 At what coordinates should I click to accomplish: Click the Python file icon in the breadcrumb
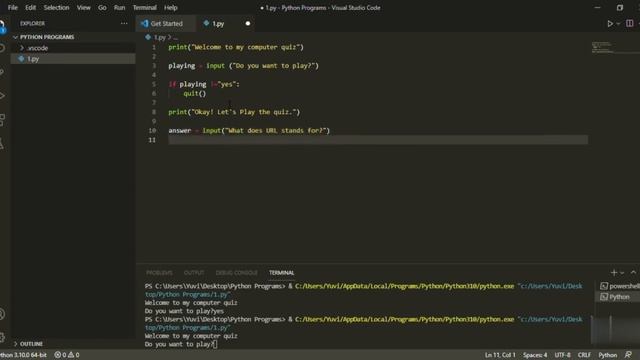point(148,37)
